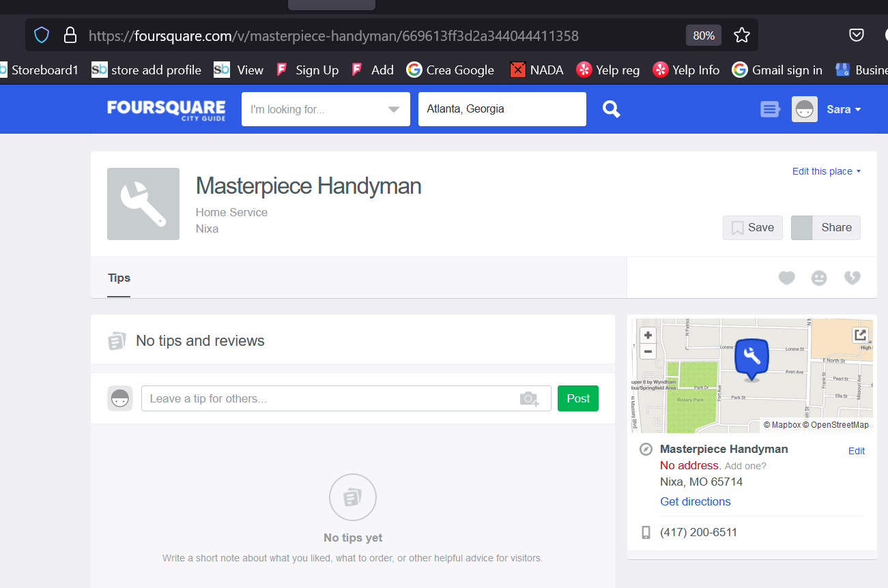Rate the place with the neutral face icon

(819, 278)
